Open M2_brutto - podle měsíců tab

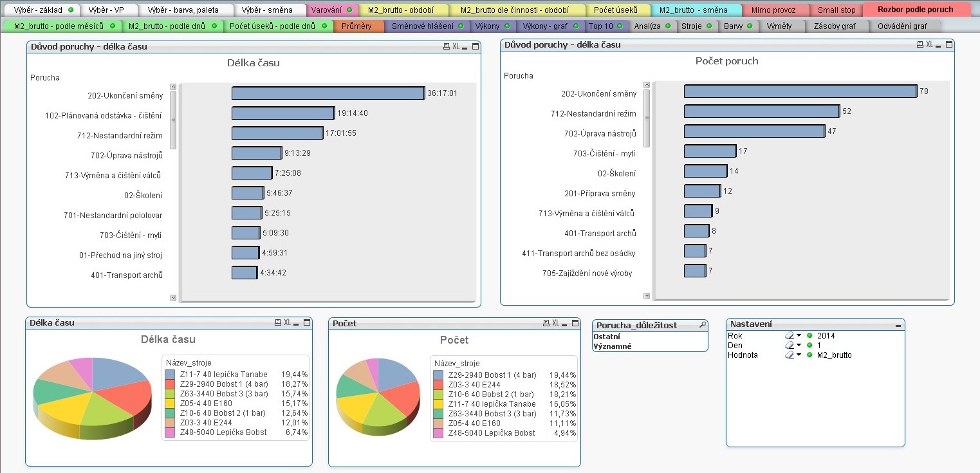pyautogui.click(x=61, y=26)
